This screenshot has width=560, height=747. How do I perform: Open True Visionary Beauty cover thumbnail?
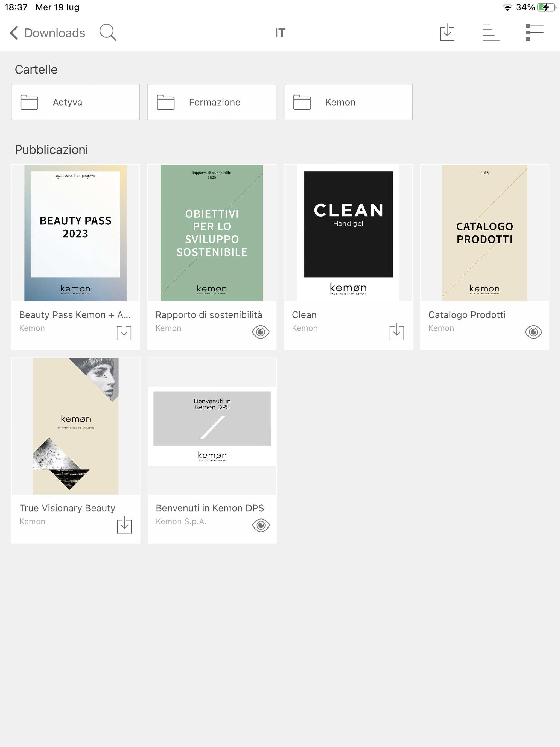point(76,426)
